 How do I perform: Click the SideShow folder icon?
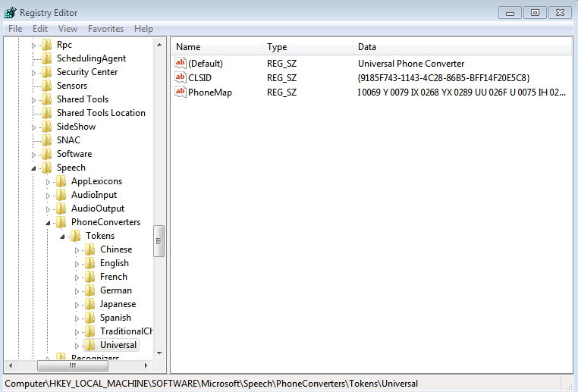pyautogui.click(x=47, y=127)
